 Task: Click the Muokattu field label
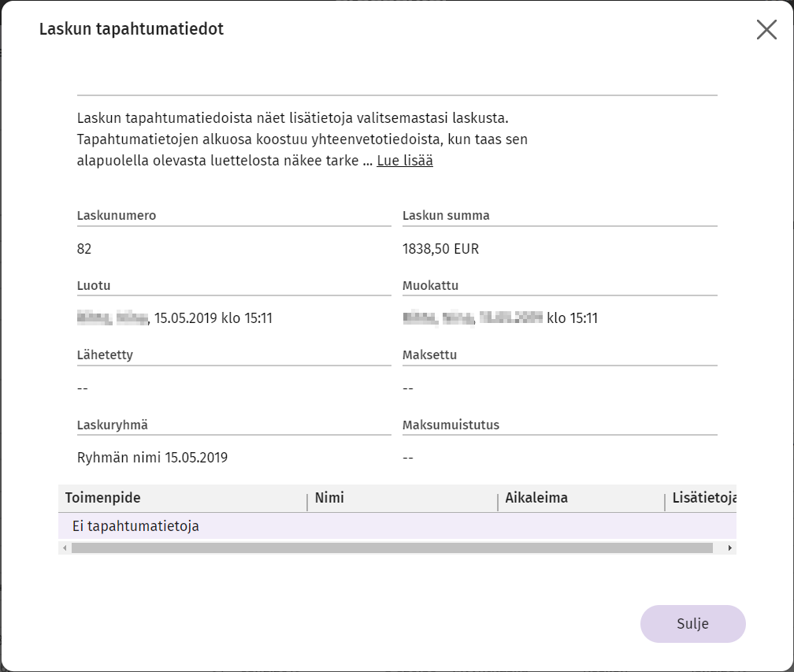[x=430, y=285]
